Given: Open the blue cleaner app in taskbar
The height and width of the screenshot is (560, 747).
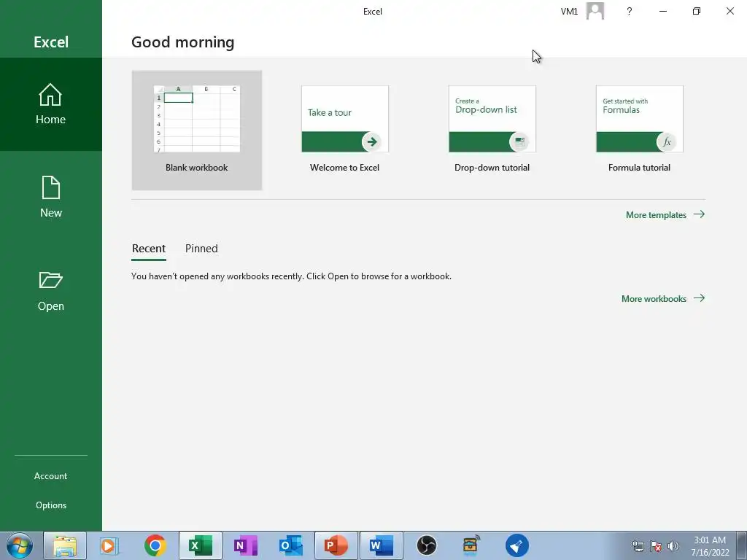Looking at the screenshot, I should pos(517,545).
